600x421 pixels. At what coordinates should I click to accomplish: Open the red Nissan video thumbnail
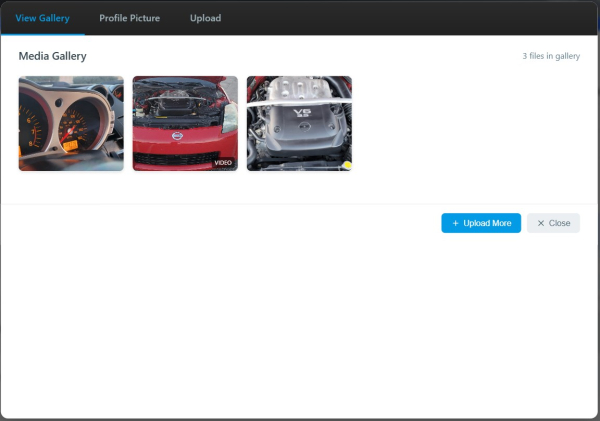(185, 123)
